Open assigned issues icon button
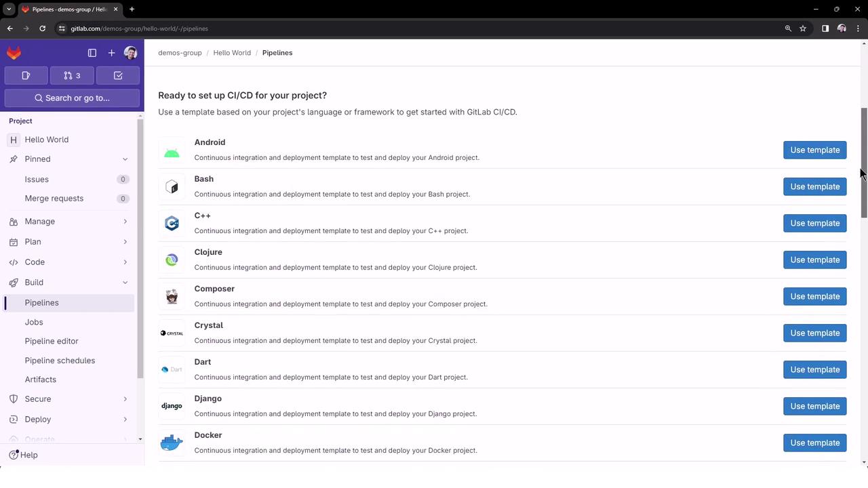The width and height of the screenshot is (868, 488). coord(26,75)
